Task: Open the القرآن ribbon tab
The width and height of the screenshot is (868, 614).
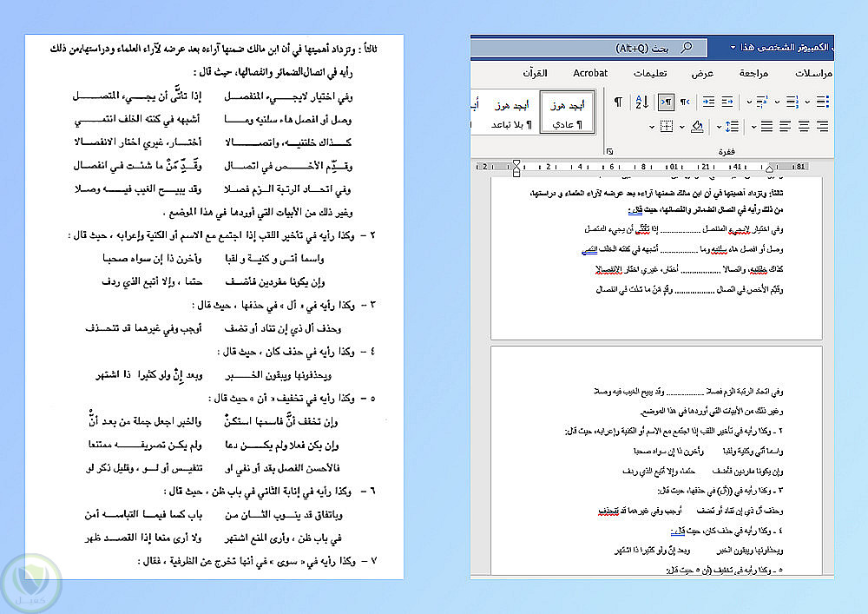Action: click(535, 73)
